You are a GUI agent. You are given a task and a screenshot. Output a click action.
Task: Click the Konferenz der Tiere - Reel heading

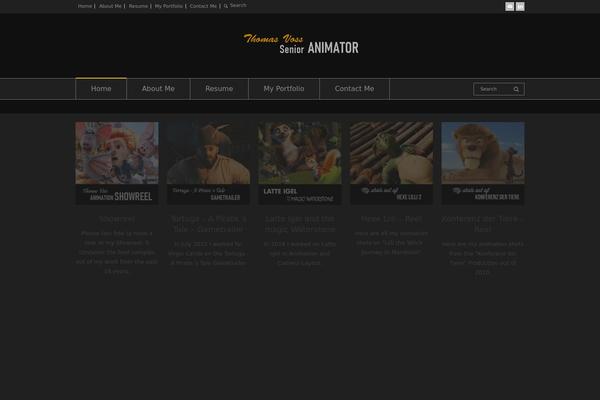pos(483,224)
